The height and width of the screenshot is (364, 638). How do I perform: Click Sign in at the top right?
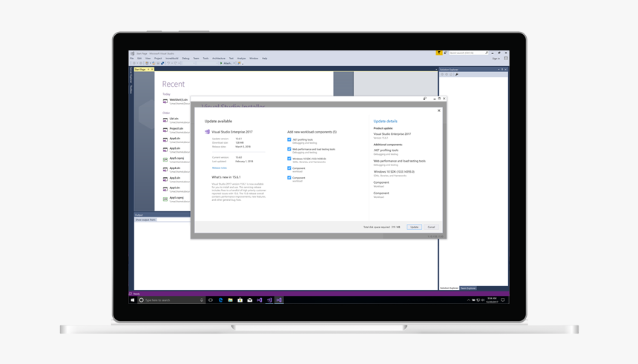[x=496, y=59]
